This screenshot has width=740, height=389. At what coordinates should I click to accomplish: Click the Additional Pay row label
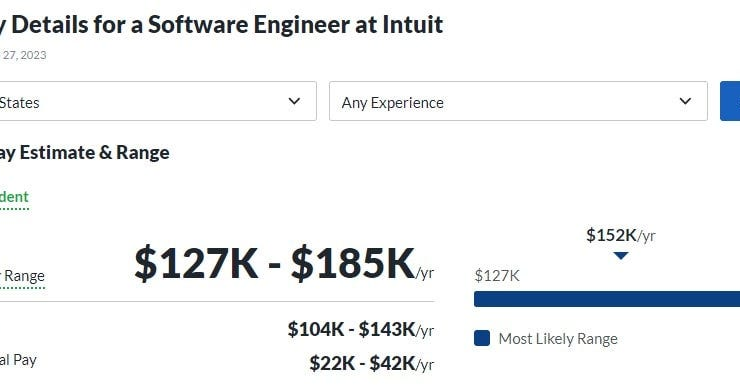pyautogui.click(x=18, y=360)
